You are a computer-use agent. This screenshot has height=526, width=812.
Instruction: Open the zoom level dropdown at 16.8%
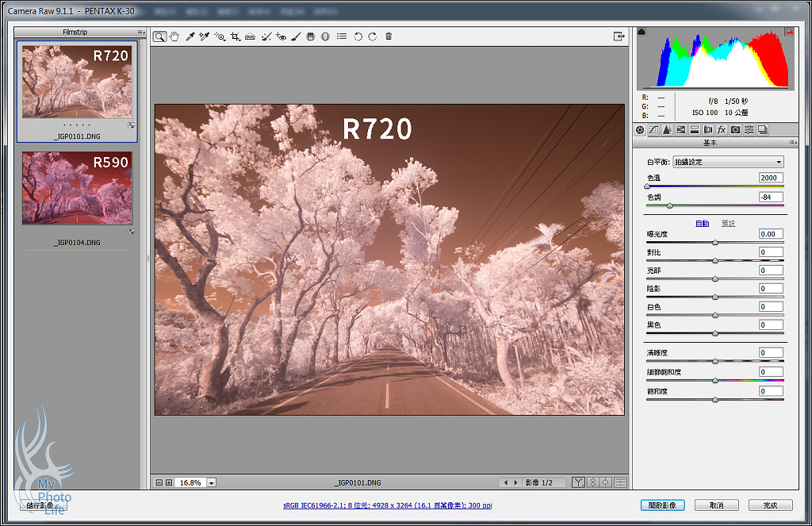pyautogui.click(x=212, y=482)
